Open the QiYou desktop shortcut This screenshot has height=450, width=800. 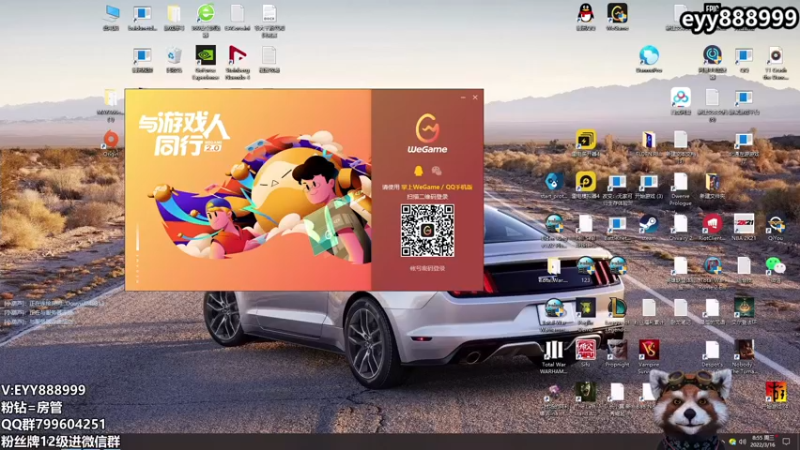(776, 227)
